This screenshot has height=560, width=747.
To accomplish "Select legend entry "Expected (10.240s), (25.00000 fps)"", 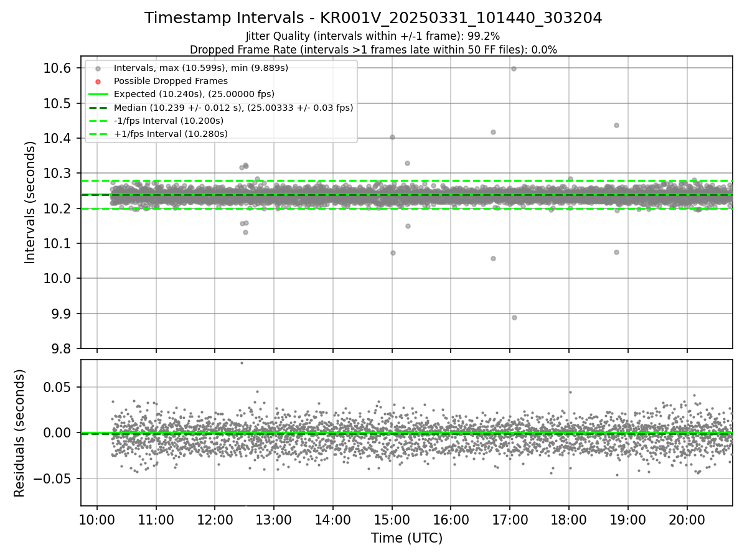I will [194, 94].
